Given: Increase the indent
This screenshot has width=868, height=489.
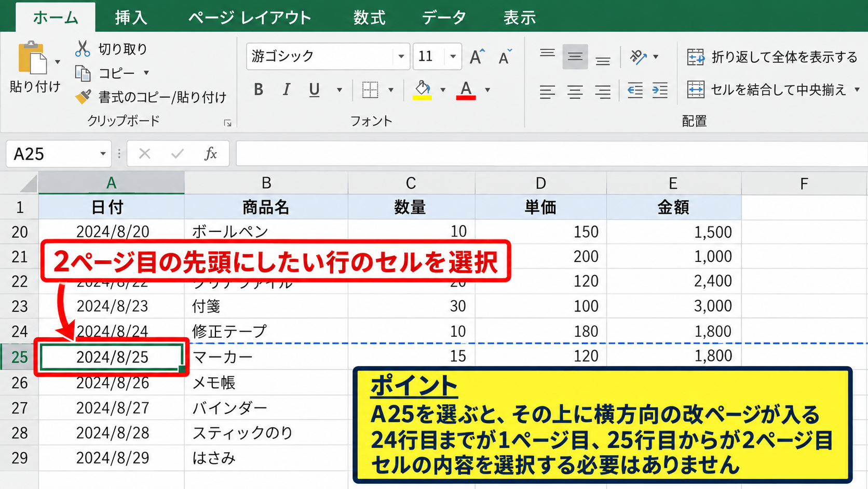Looking at the screenshot, I should click(660, 90).
